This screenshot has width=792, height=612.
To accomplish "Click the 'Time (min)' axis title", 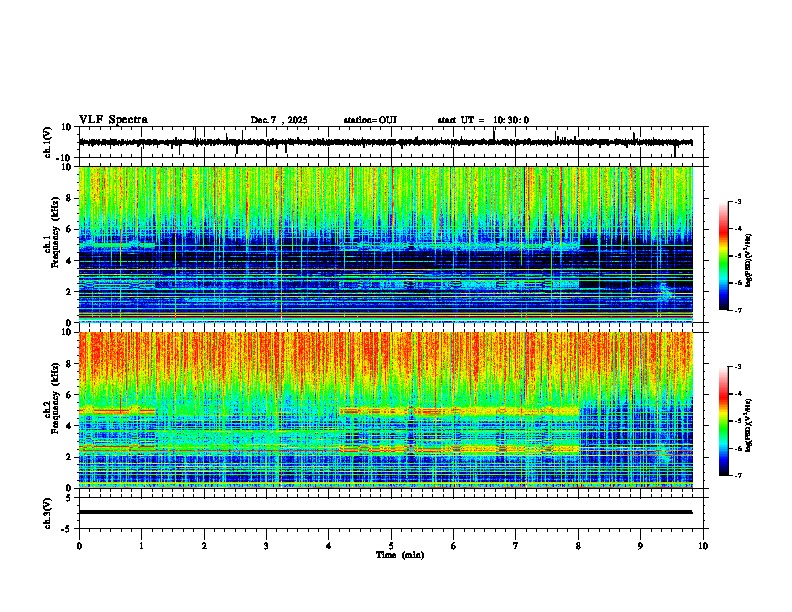I will (x=400, y=555).
